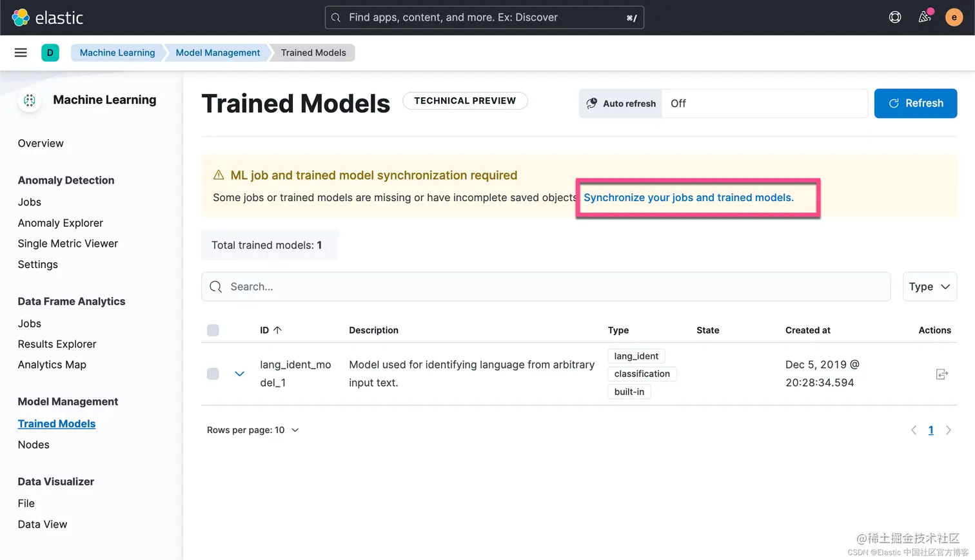Sort the table by ID arrow

pyautogui.click(x=278, y=330)
